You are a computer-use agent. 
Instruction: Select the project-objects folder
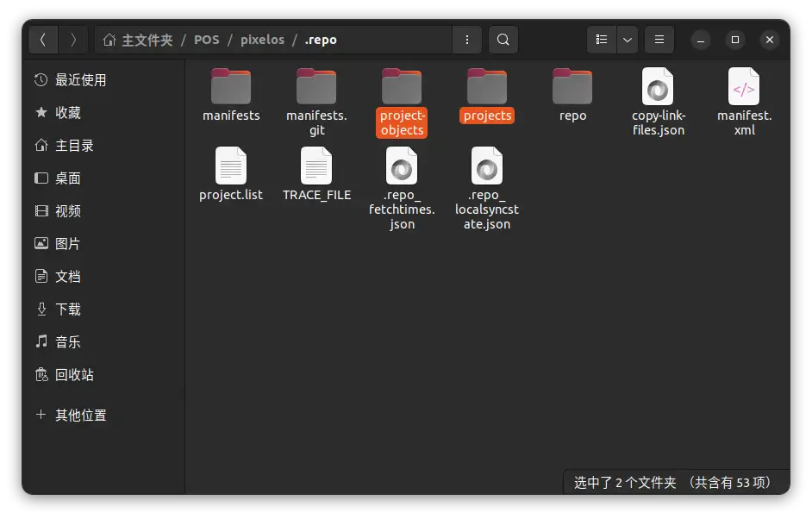click(x=402, y=87)
